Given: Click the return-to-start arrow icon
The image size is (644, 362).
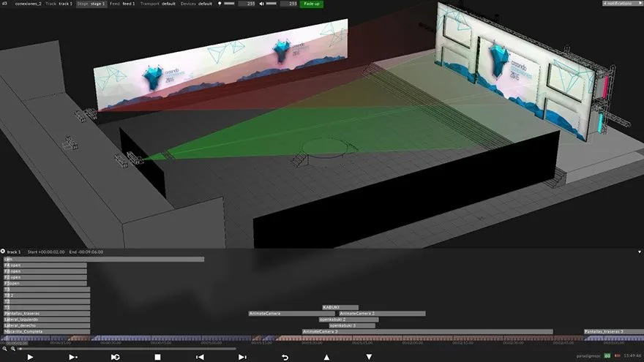Looking at the screenshot, I should click(285, 357).
